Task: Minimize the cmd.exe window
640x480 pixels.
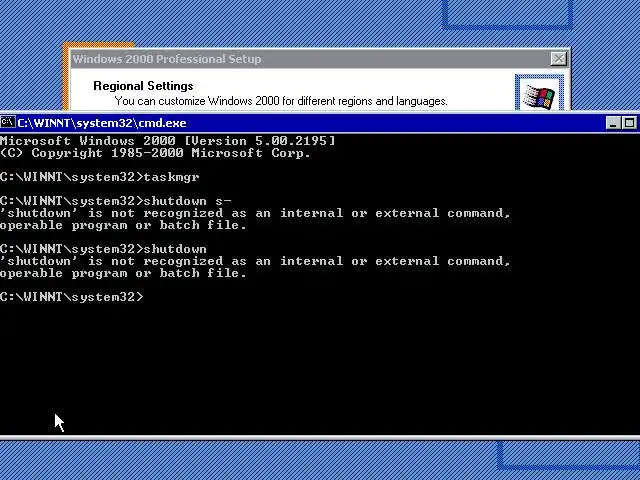Action: 613,123
